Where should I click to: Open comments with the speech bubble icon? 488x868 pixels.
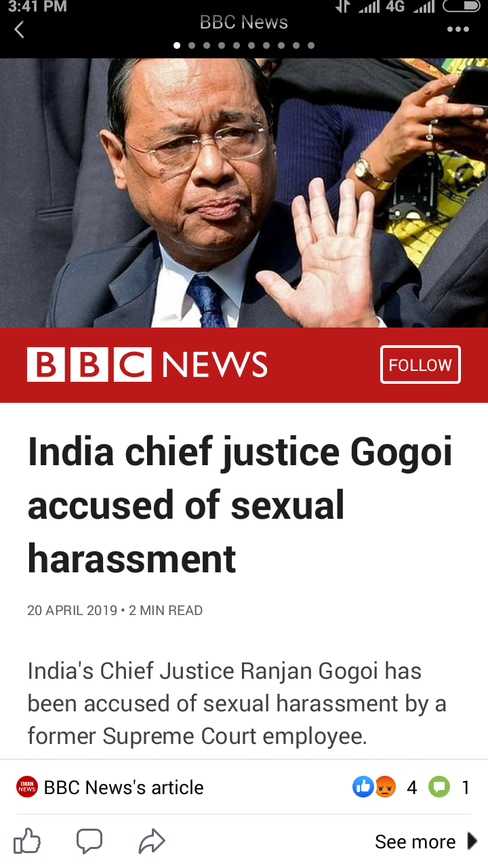89,842
